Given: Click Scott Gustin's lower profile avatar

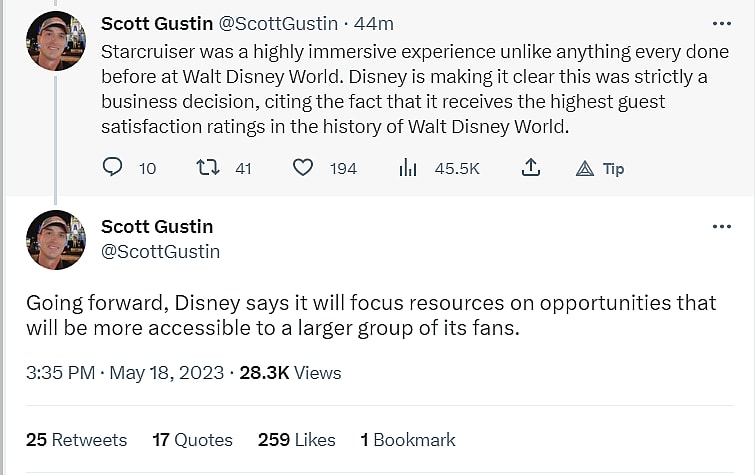Looking at the screenshot, I should pos(56,240).
